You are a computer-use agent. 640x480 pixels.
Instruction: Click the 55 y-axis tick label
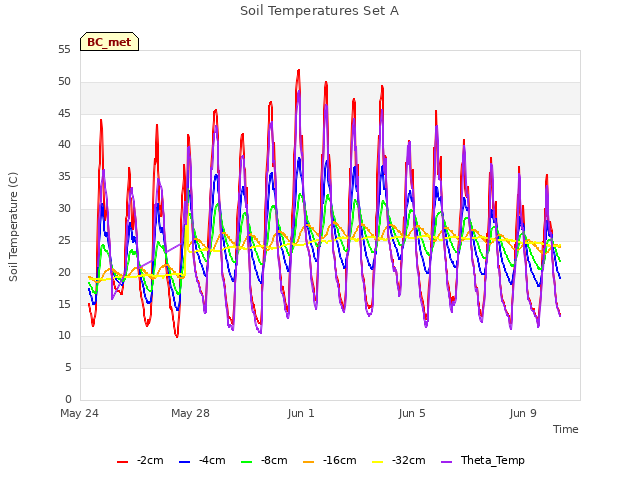(64, 50)
